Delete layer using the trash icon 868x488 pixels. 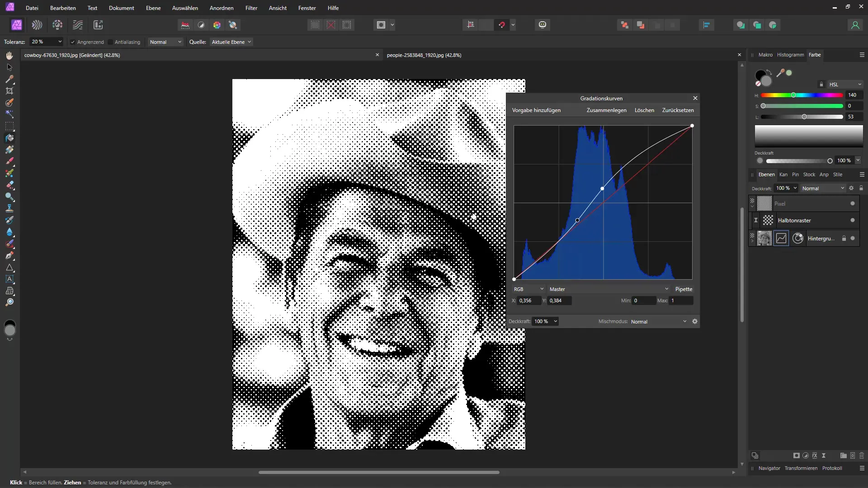pos(861,455)
